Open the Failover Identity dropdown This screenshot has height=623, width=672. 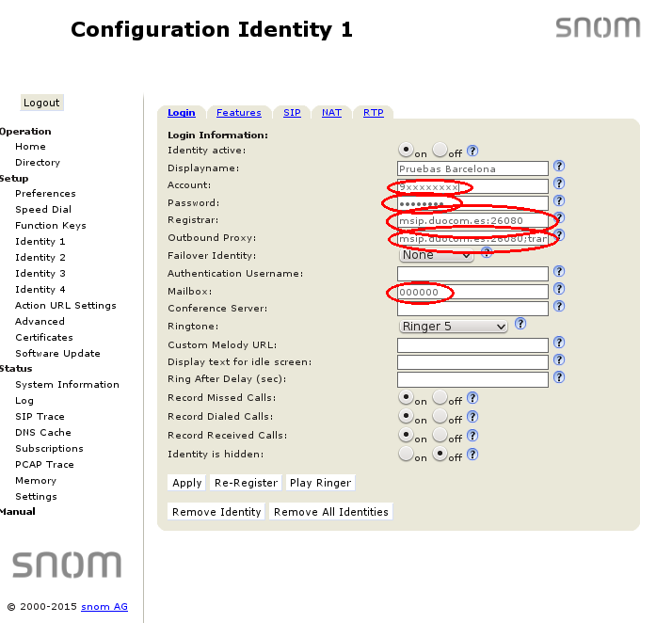436,255
